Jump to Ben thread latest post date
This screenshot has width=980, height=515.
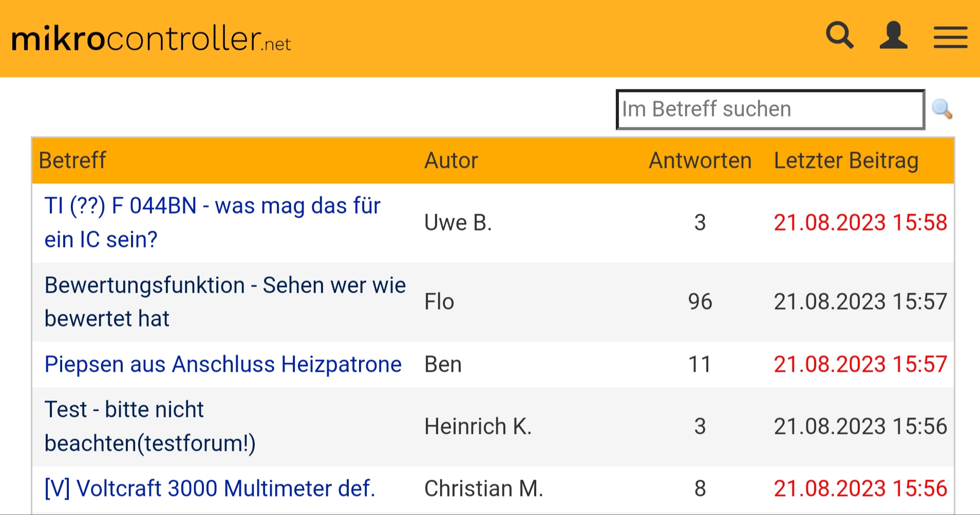click(x=860, y=364)
